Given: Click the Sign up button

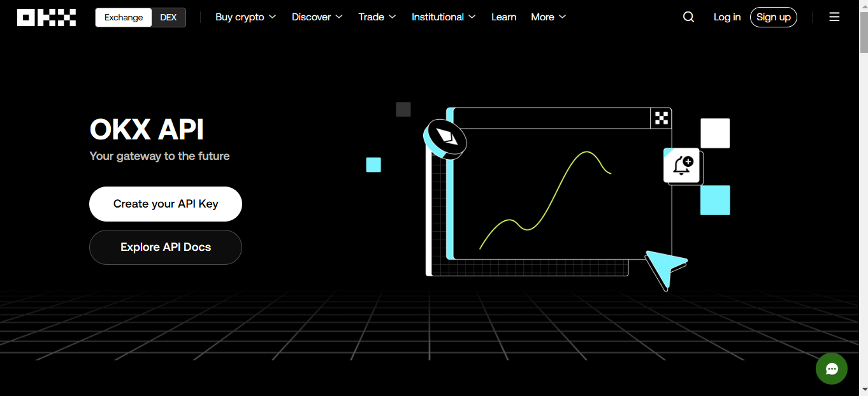Looking at the screenshot, I should click(774, 17).
